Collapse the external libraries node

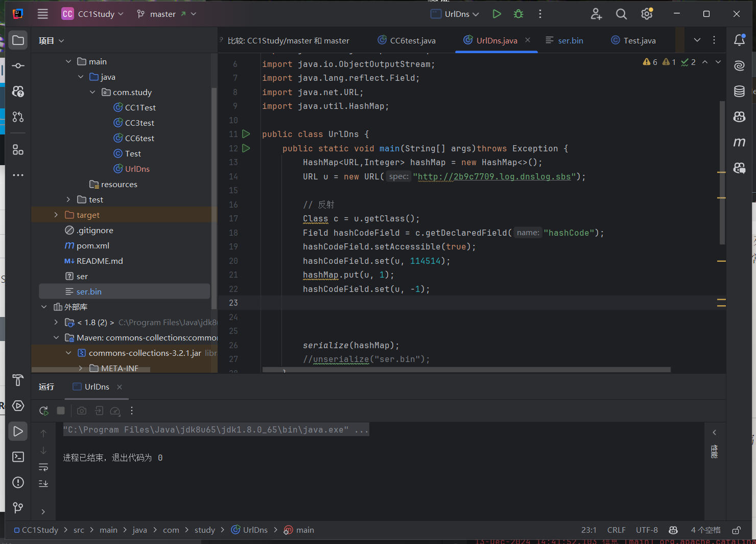tap(44, 307)
